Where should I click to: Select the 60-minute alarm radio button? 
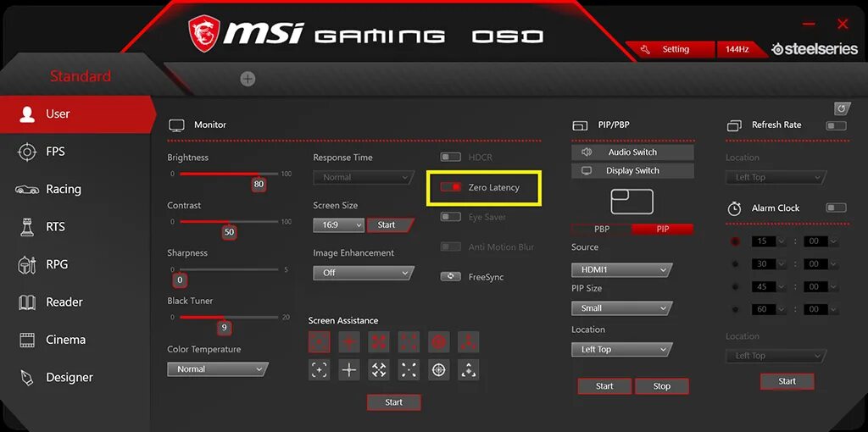(x=735, y=309)
